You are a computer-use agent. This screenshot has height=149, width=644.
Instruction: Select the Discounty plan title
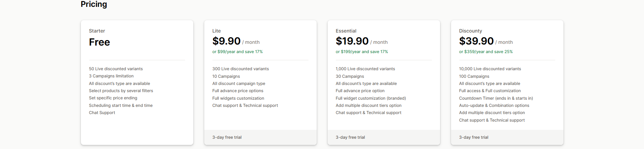[470, 31]
